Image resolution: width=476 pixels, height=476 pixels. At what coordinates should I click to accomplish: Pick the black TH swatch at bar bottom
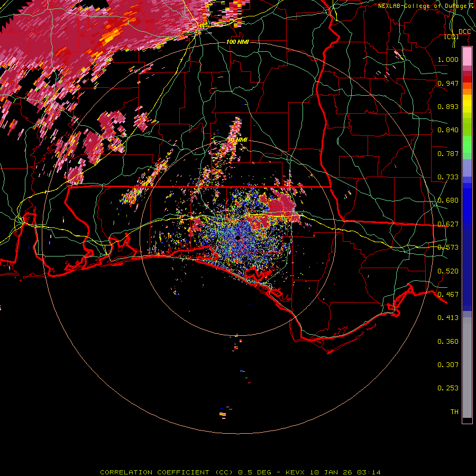[x=467, y=420]
